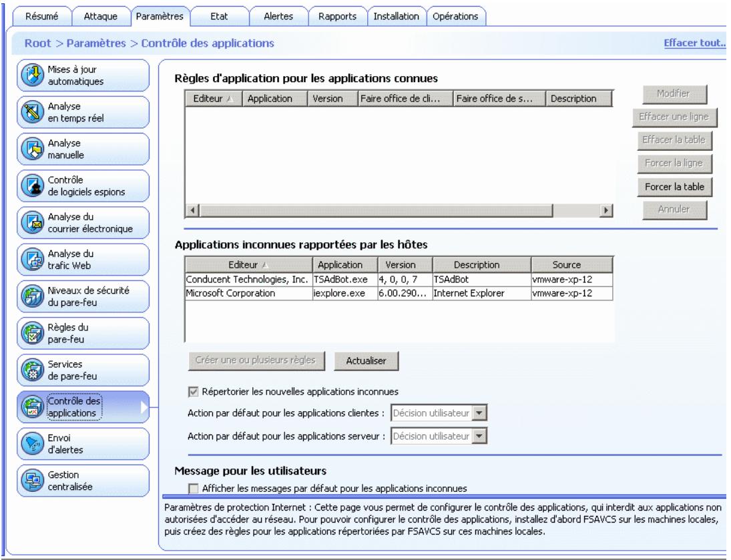
Task: Select the Analyse en temps réel icon
Action: click(32, 112)
